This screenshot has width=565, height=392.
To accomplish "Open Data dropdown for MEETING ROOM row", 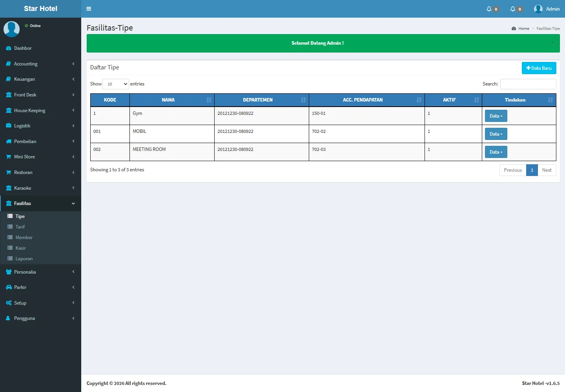I will click(496, 152).
